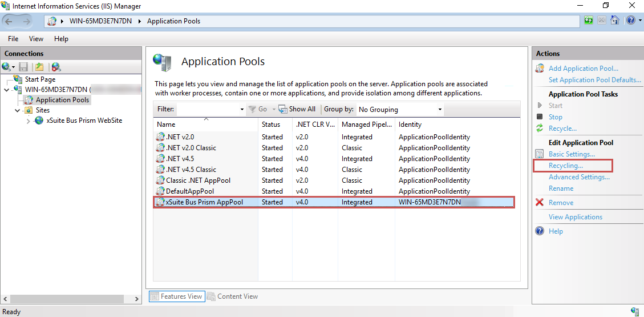This screenshot has width=644, height=317.
Task: Select Application Pools tree node
Action: point(62,100)
